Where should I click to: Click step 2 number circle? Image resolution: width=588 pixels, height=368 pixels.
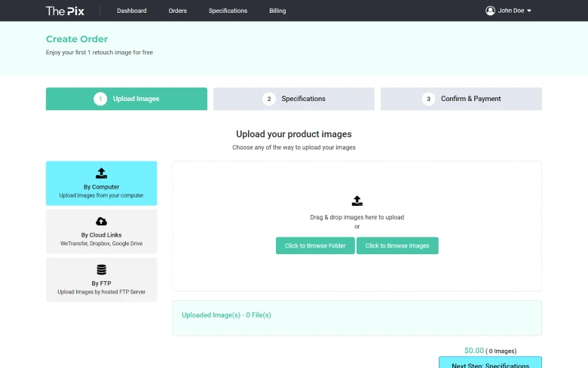(269, 99)
